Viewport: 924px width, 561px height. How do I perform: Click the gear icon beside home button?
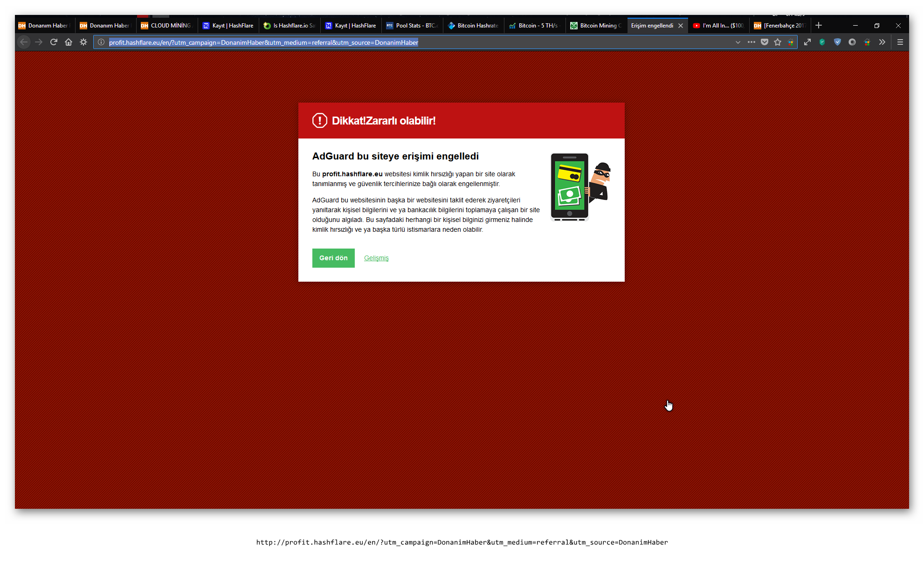point(83,42)
